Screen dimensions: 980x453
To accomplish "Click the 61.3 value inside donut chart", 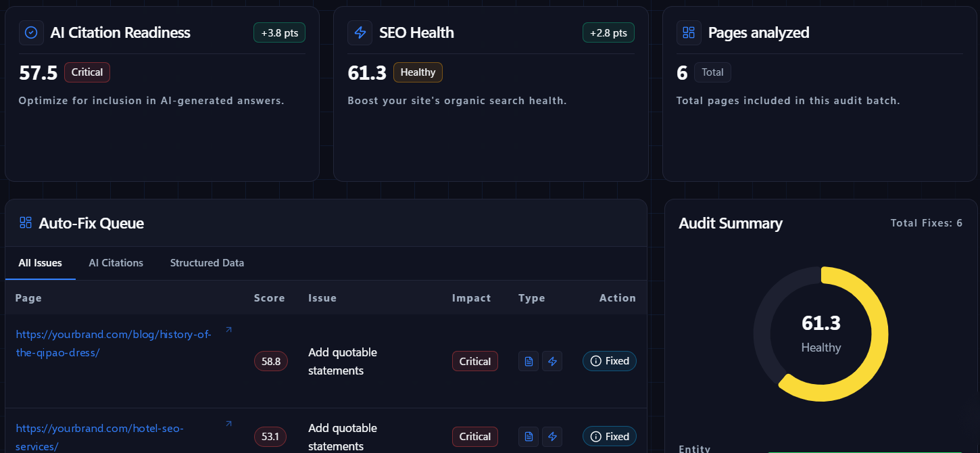I will click(821, 323).
